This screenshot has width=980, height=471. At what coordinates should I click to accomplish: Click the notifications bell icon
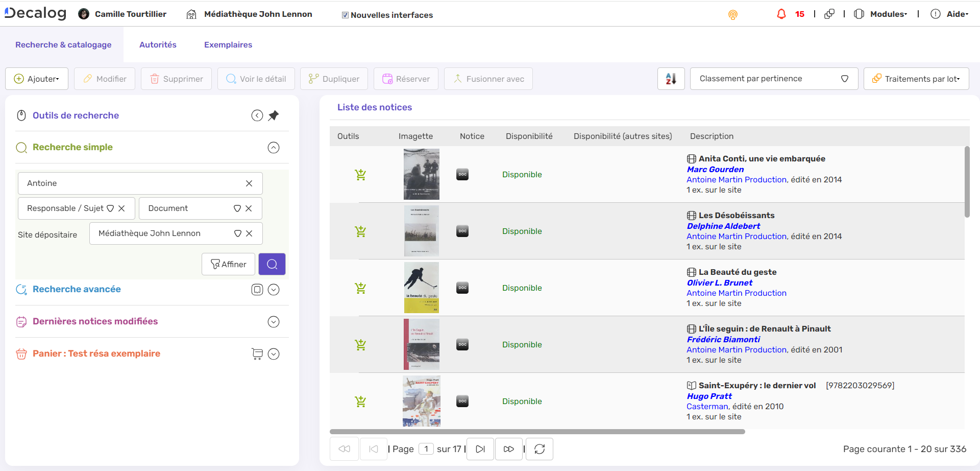pyautogui.click(x=781, y=14)
